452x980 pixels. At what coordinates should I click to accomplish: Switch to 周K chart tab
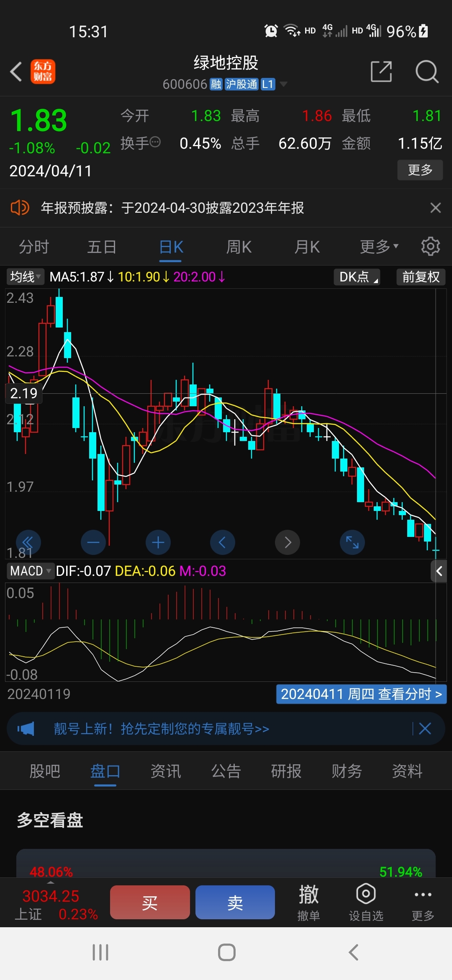(x=239, y=247)
